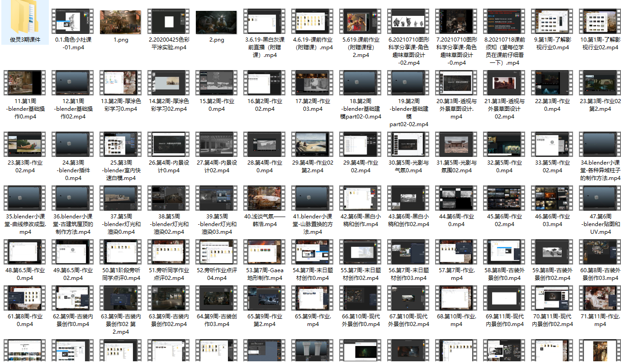Viewport: 621px width, 364px height.
Task: Click 20.第3周-透视与外景草图设计.mp4 video
Action: tap(456, 83)
